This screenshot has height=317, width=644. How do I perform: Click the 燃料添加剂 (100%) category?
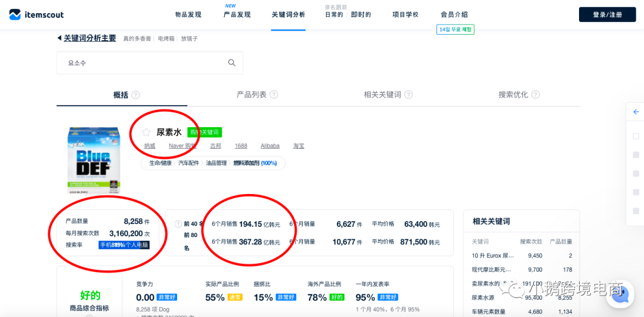pyautogui.click(x=255, y=163)
